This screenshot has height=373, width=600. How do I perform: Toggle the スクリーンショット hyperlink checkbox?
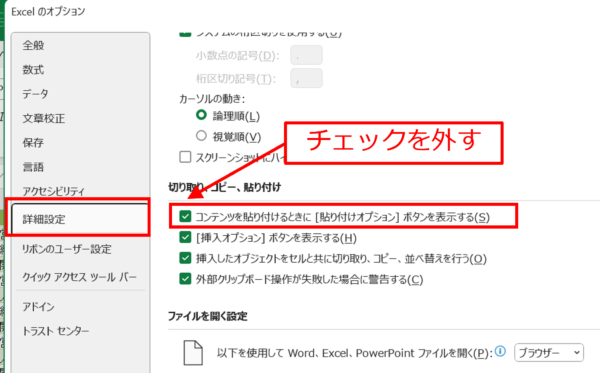coord(185,156)
